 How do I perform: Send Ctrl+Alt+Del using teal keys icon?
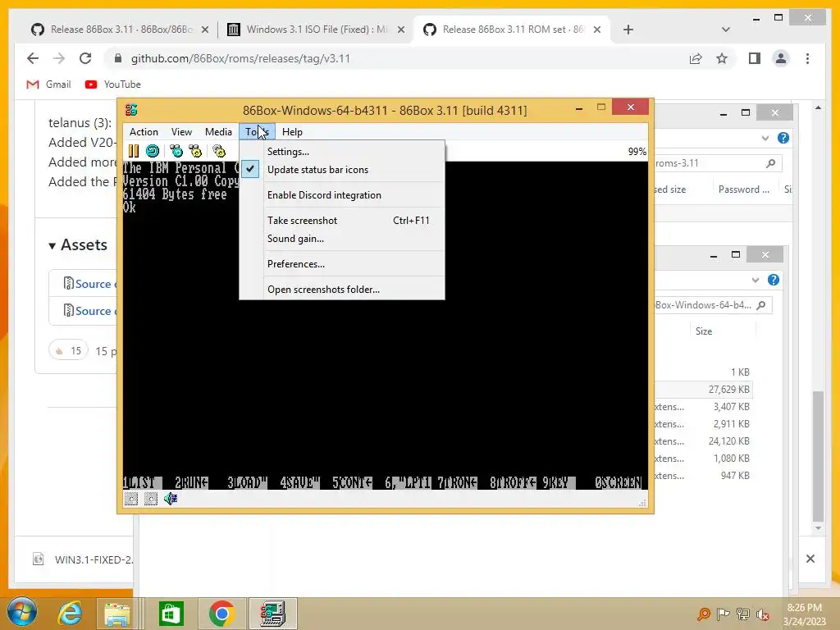point(176,151)
